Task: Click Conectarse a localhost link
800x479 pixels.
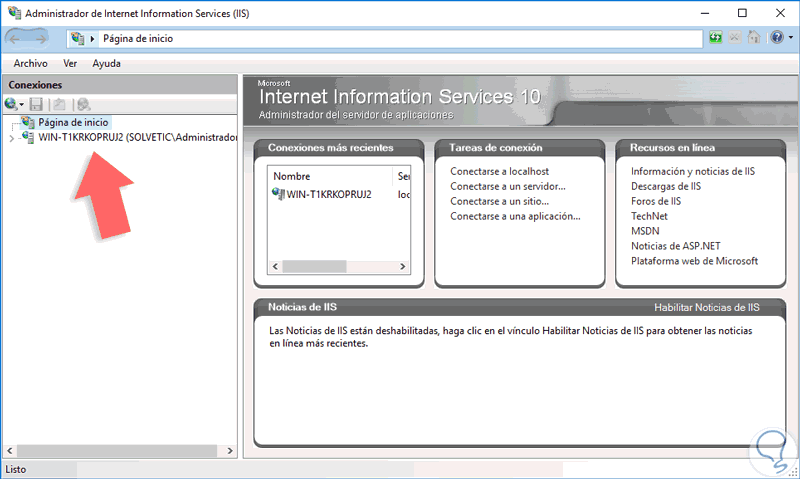Action: coord(499,171)
